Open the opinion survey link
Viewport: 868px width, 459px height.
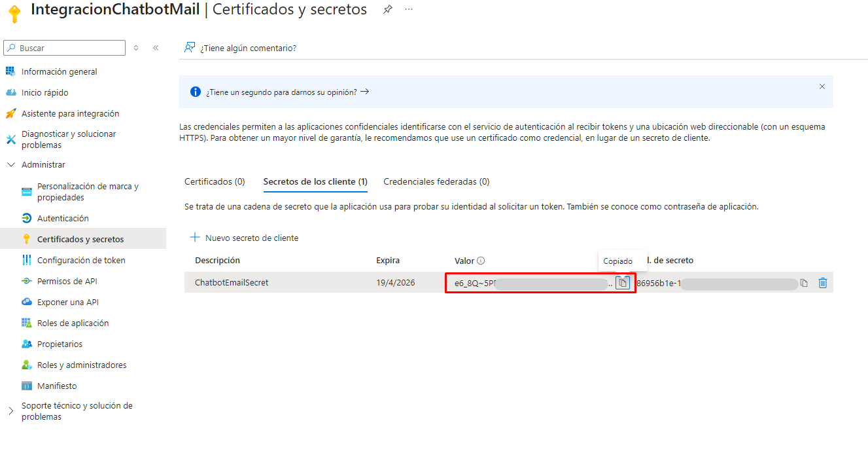pos(287,92)
